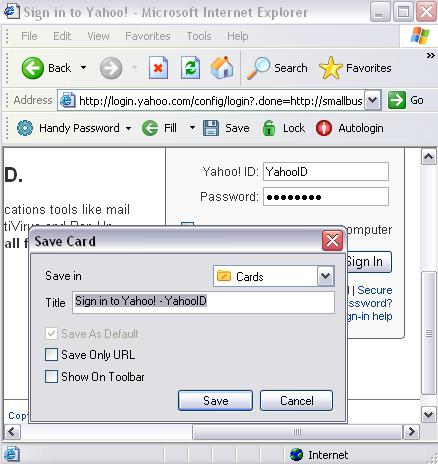Click the Handy Password gear icon

tap(25, 128)
